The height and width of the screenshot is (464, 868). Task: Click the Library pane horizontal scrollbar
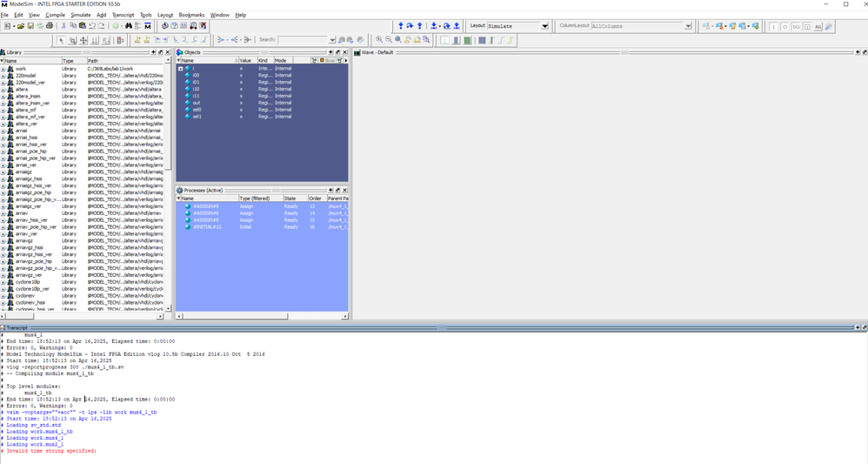[x=82, y=317]
